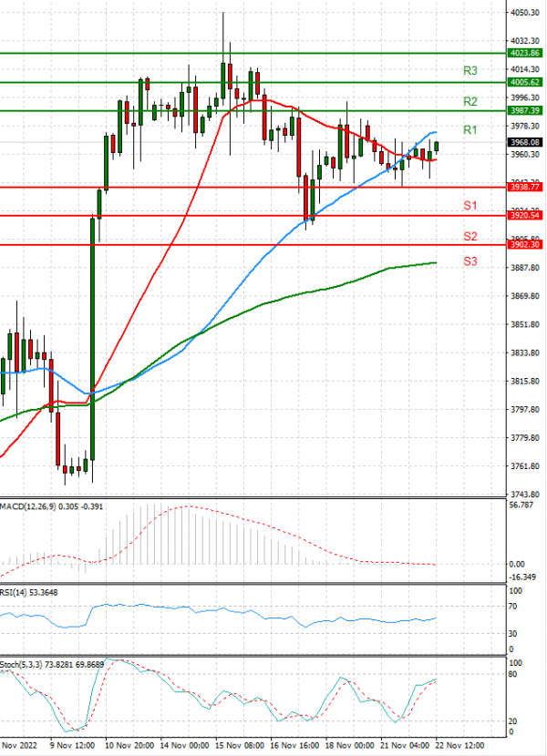Screen dimensions: 547x756
Task: Select the 4023.86 resistance price tag
Action: point(525,53)
